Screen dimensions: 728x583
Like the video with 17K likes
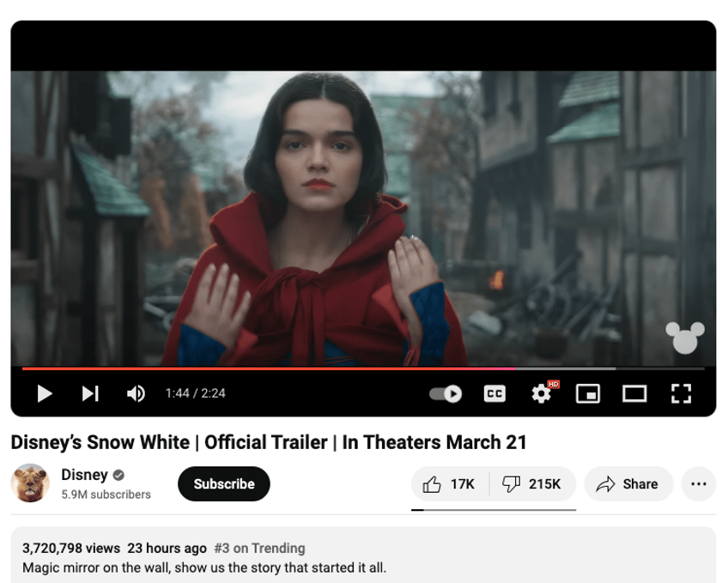pos(450,484)
